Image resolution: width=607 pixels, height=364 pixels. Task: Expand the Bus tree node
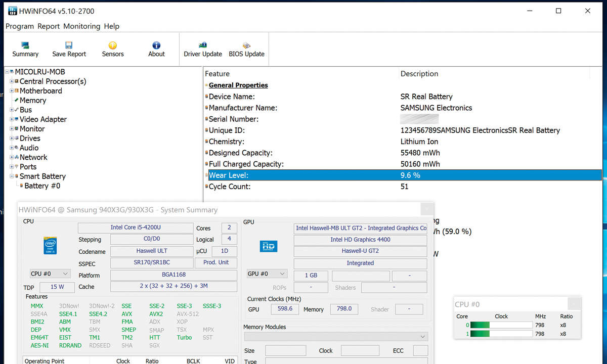click(x=12, y=110)
